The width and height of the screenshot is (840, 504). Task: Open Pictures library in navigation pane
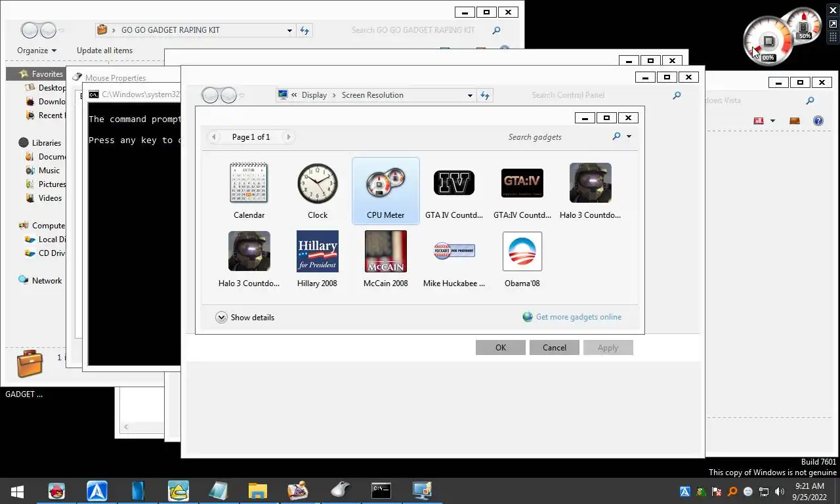click(x=45, y=184)
